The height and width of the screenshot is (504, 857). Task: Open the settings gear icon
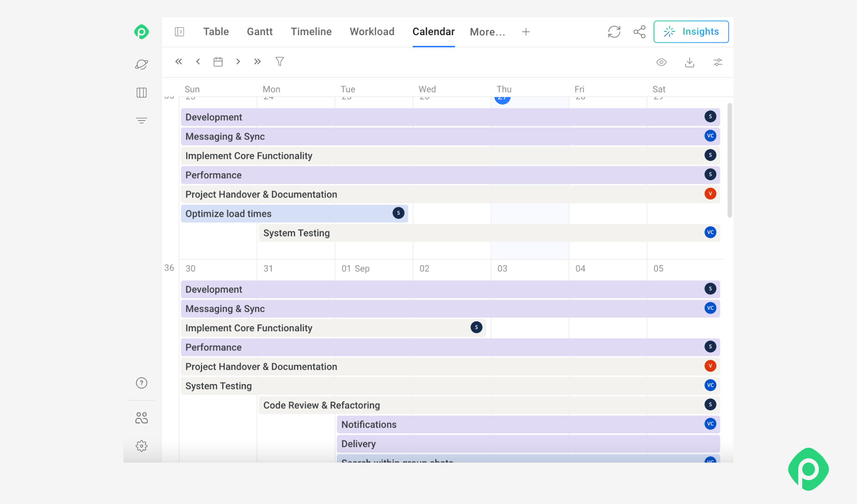coord(141,446)
